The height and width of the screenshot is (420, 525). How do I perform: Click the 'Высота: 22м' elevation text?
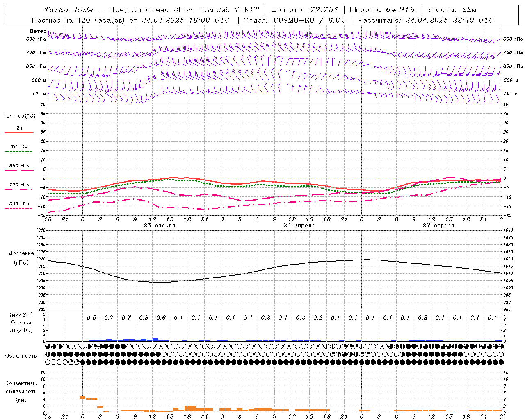point(451,10)
